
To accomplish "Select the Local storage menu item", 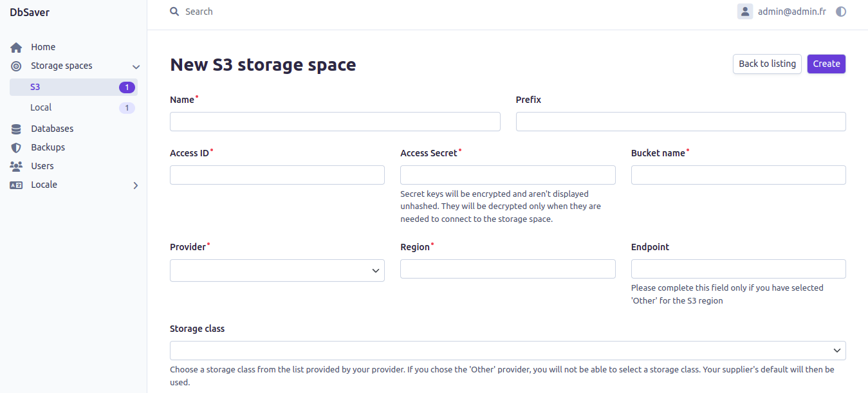I will 41,108.
